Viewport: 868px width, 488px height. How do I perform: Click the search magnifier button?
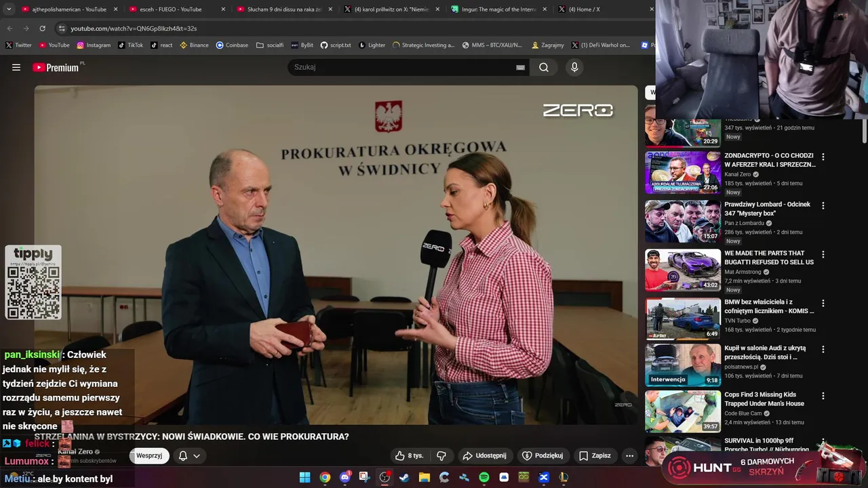coord(544,67)
